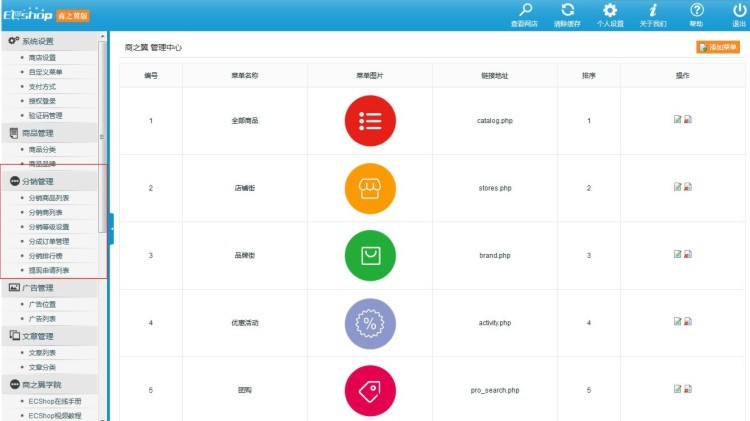The height and width of the screenshot is (421, 750).
Task: Open 文章列表 in the sidebar
Action: tap(42, 353)
